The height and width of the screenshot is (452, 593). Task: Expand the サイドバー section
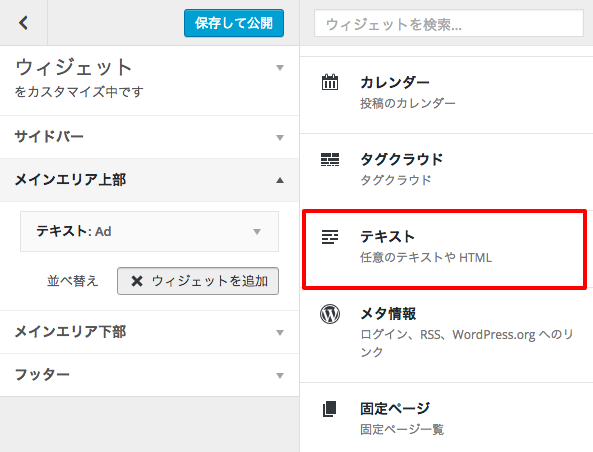click(149, 137)
